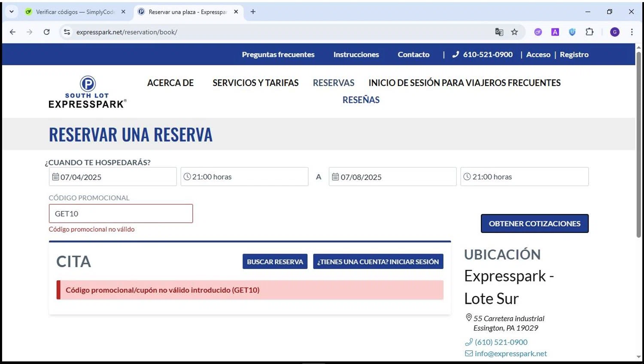Click the start date field 07/04/2025

pyautogui.click(x=112, y=177)
